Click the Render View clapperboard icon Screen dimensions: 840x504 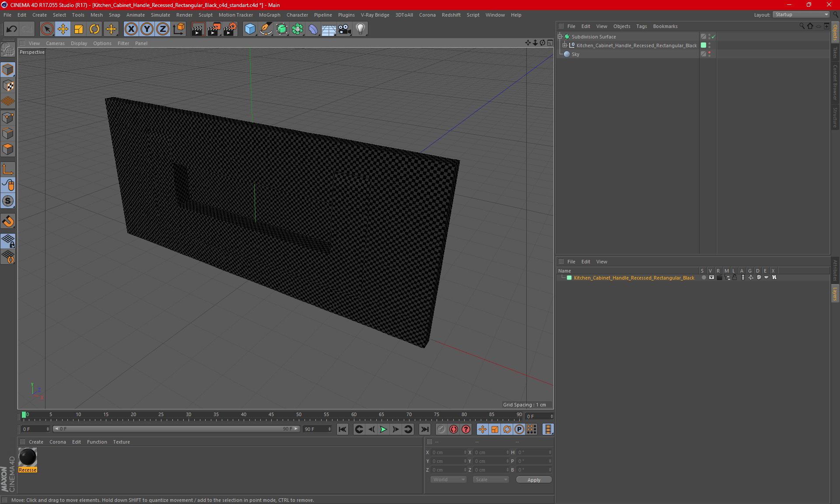(x=198, y=29)
